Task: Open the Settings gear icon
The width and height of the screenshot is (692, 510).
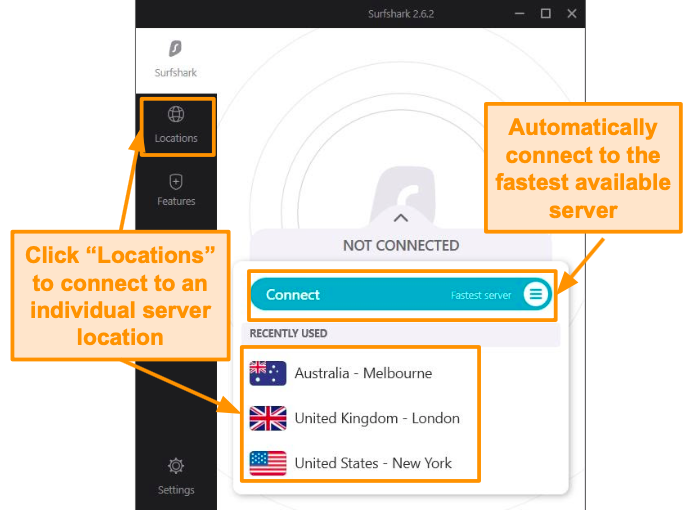Action: [x=176, y=466]
